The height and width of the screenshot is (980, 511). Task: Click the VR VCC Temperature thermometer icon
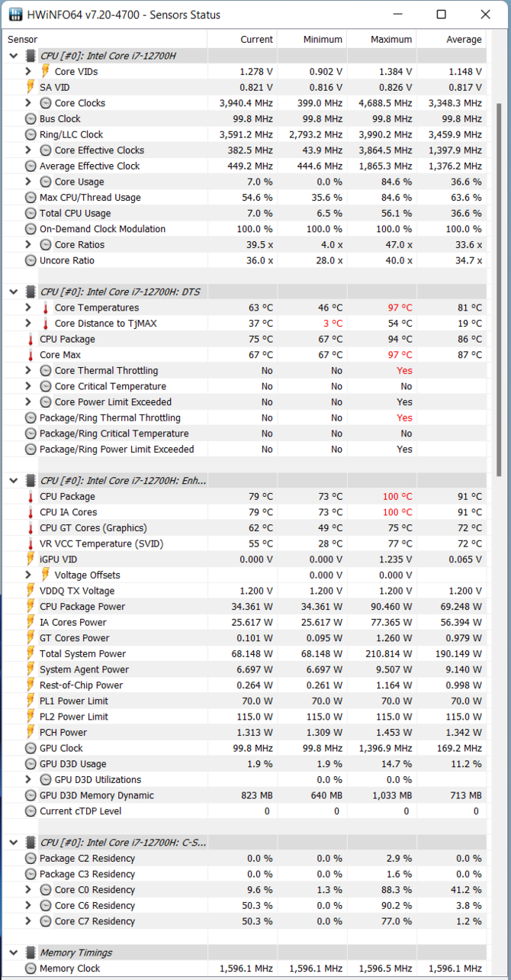[x=31, y=543]
